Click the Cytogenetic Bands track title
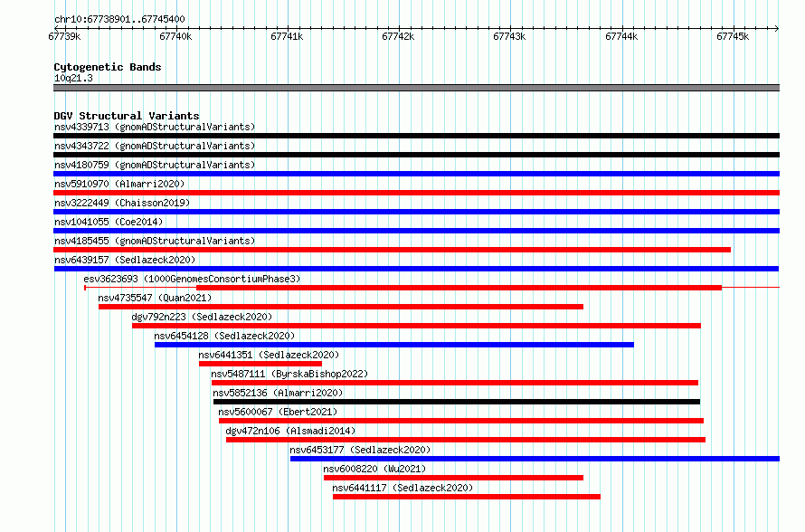Screen dimensions: 805x532 point(108,67)
